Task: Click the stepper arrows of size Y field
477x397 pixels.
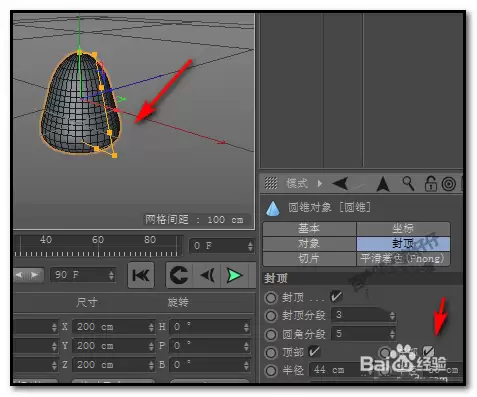Action: tap(151, 346)
